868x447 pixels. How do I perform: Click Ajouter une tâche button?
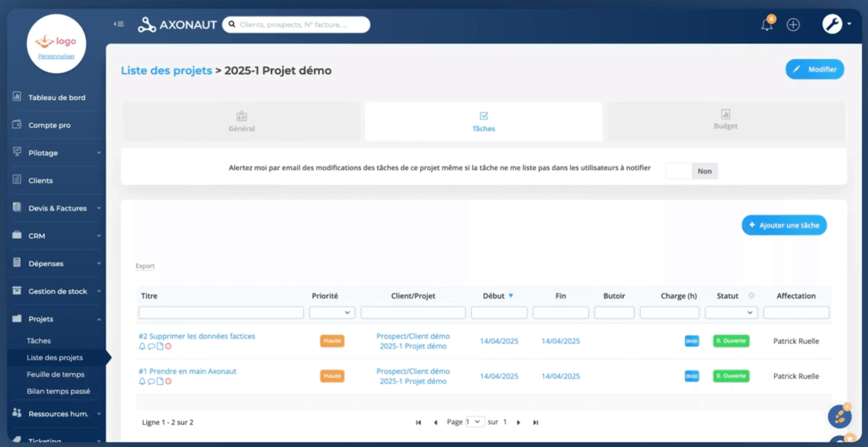click(x=784, y=225)
